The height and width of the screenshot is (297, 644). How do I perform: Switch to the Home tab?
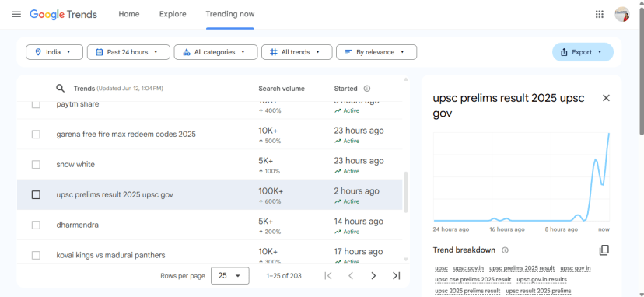pyautogui.click(x=129, y=14)
